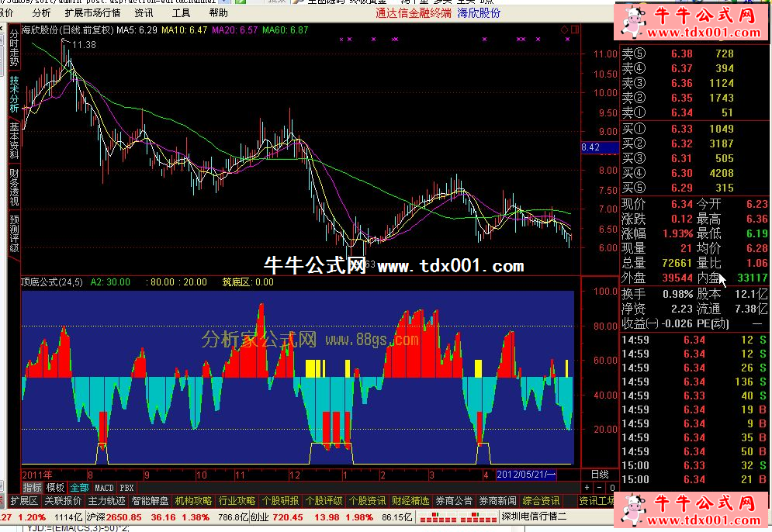Click 深圳电信行情二 server status
This screenshot has height=532, width=772.
[x=534, y=517]
